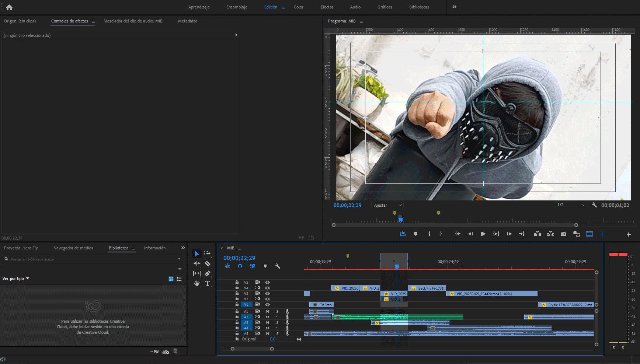
Task: Select the Hand tool
Action: pyautogui.click(x=197, y=283)
